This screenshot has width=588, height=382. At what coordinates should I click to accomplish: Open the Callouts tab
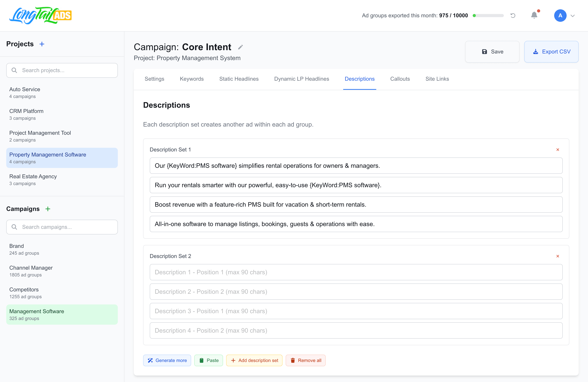coord(400,79)
